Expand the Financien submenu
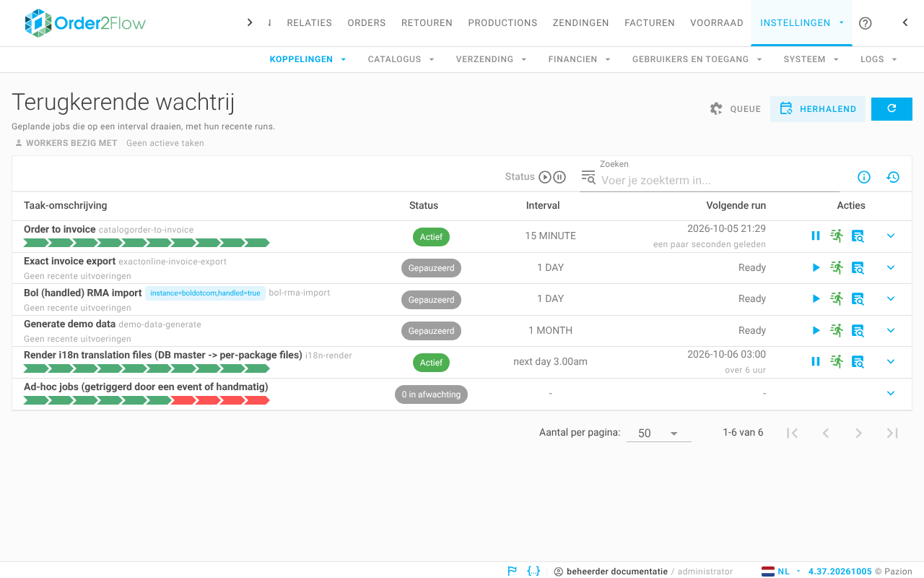Image resolution: width=924 pixels, height=578 pixels. pos(580,59)
